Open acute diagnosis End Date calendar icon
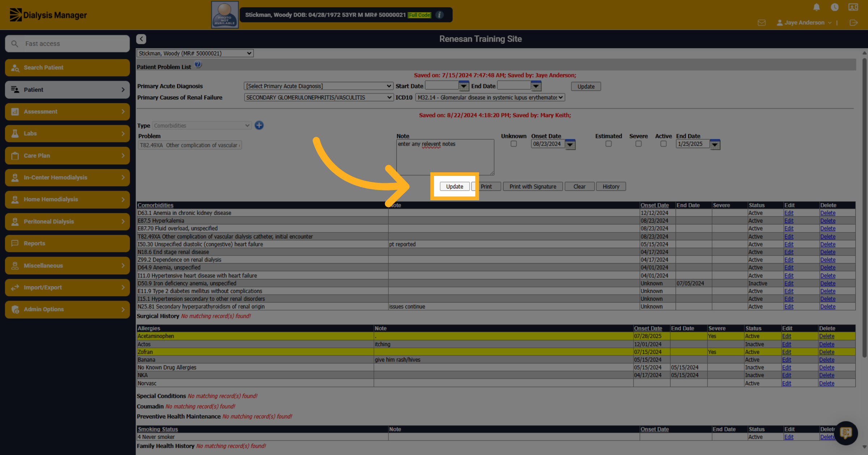Screen dimensions: 868x455 tap(536, 86)
